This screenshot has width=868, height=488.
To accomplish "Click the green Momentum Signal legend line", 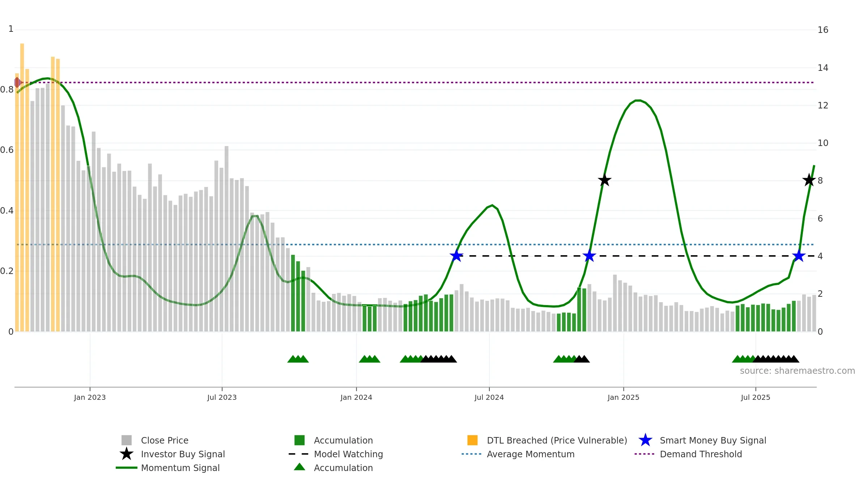I will [127, 468].
